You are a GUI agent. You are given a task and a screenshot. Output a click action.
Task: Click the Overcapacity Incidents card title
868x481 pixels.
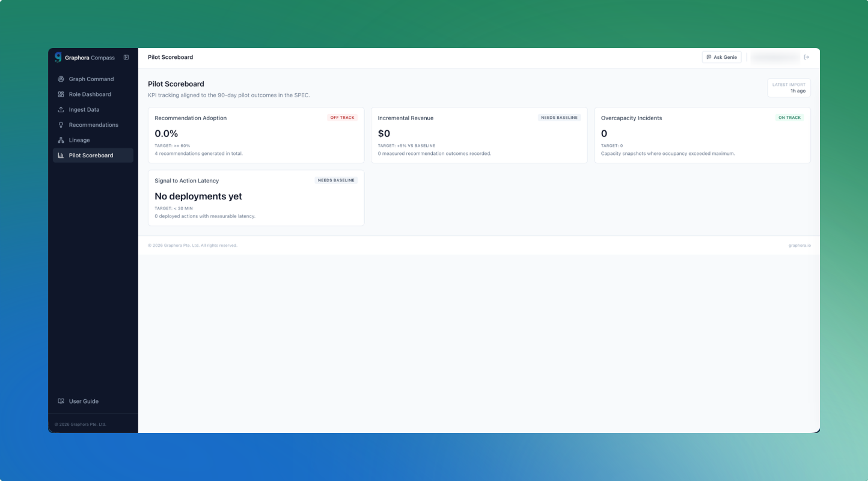coord(632,118)
